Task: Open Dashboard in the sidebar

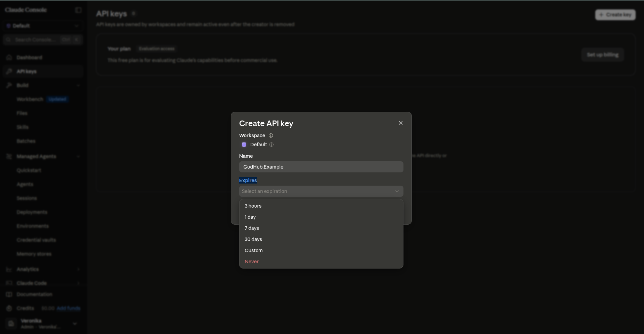Action: [x=42, y=57]
